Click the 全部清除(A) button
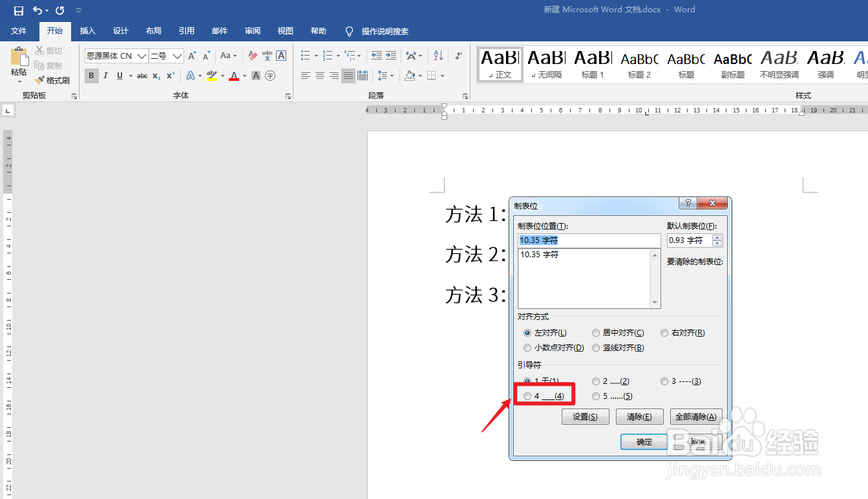The image size is (868, 499). pos(695,417)
